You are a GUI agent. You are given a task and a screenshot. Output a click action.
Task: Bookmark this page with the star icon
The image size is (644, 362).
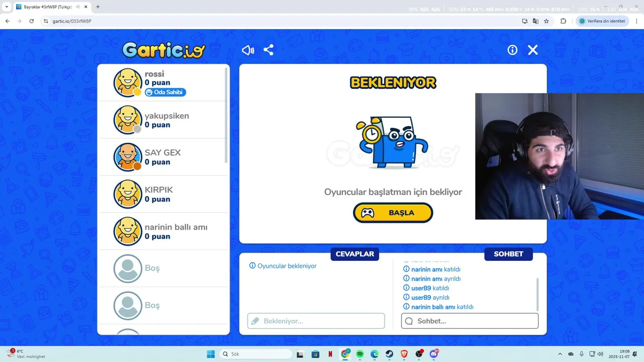546,21
